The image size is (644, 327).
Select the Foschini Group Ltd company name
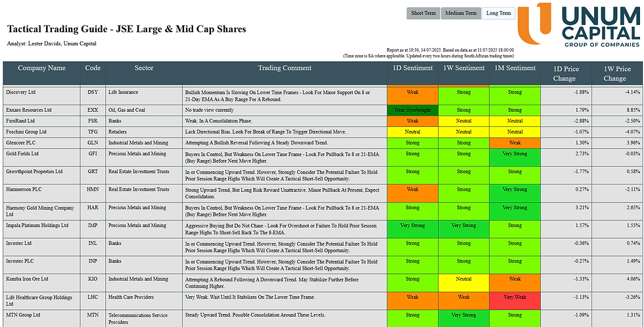point(26,132)
